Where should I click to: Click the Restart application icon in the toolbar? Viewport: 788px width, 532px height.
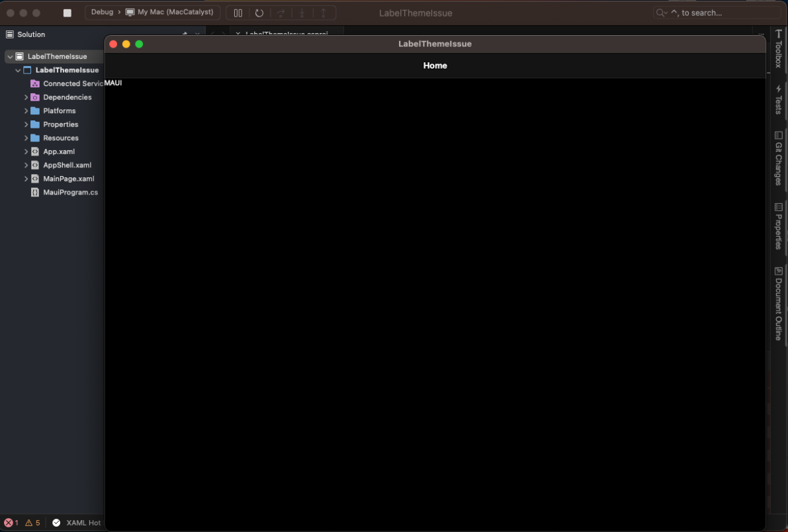pos(259,13)
